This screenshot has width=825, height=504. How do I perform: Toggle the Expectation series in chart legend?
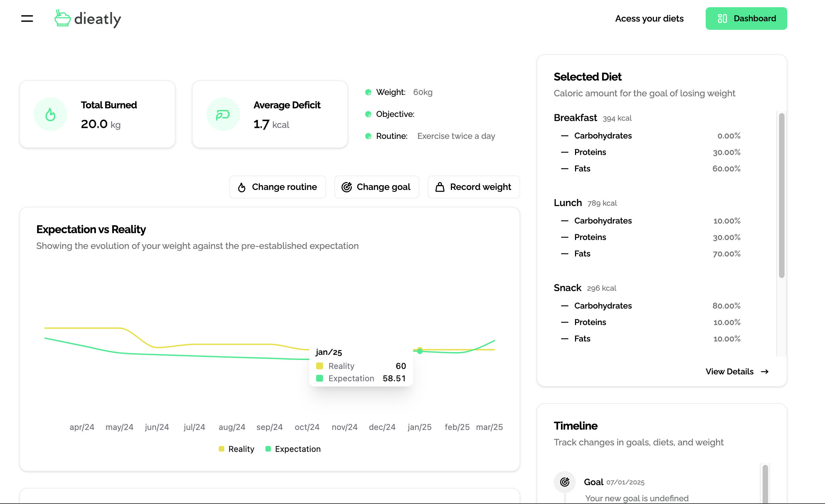pos(293,449)
